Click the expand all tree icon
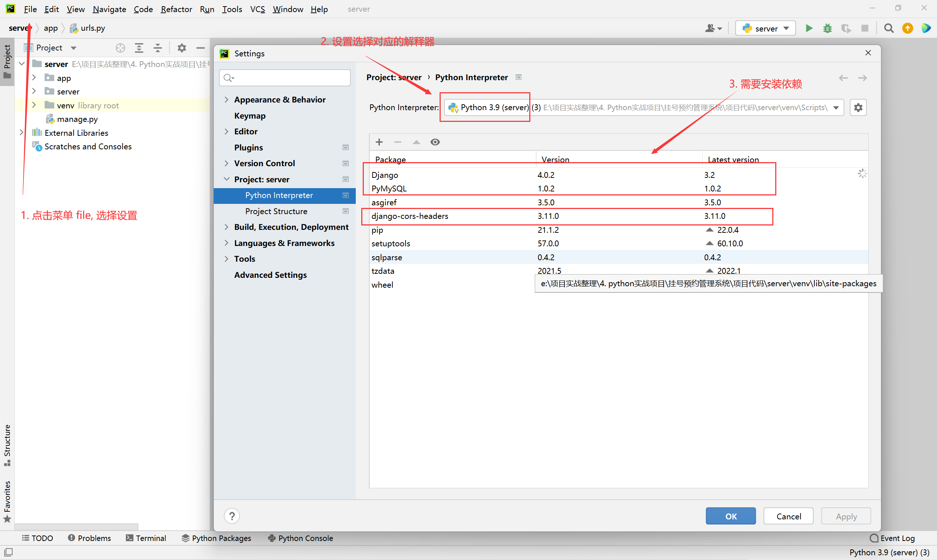The image size is (937, 560). (x=139, y=48)
